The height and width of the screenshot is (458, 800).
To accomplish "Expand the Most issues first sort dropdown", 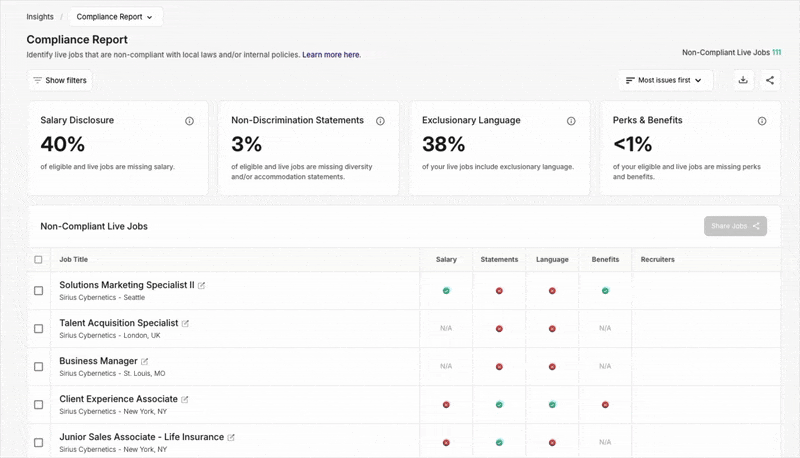I will (664, 80).
